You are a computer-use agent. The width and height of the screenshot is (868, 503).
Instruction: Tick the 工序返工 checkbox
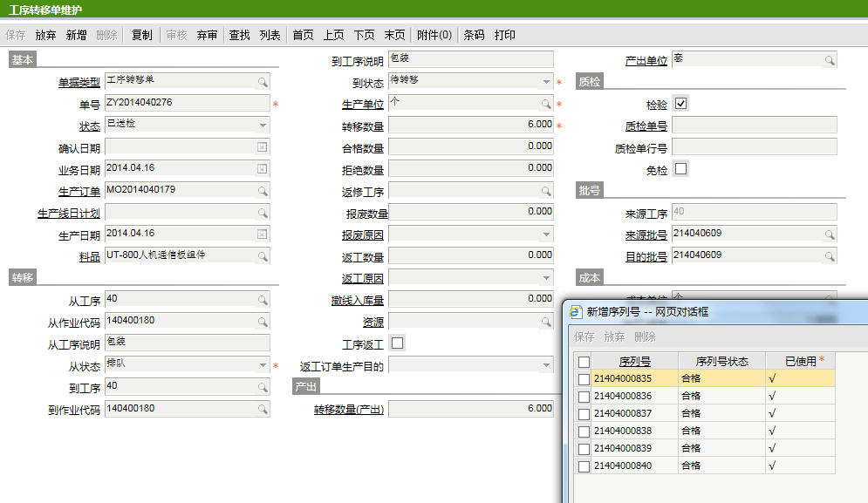pos(398,343)
